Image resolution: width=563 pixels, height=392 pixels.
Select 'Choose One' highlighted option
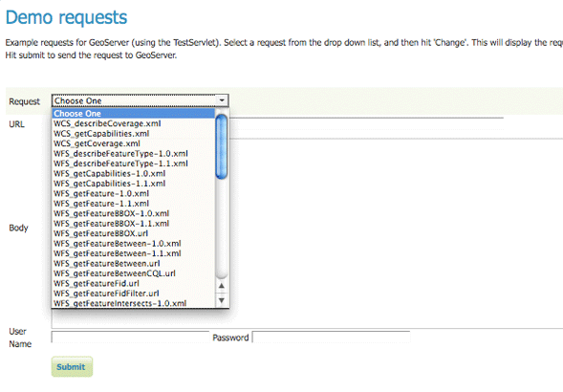click(134, 114)
